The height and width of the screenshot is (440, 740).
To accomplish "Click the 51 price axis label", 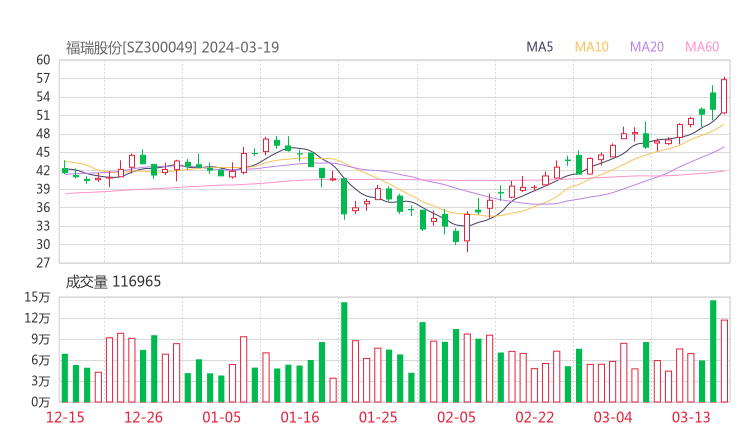I will coord(43,115).
